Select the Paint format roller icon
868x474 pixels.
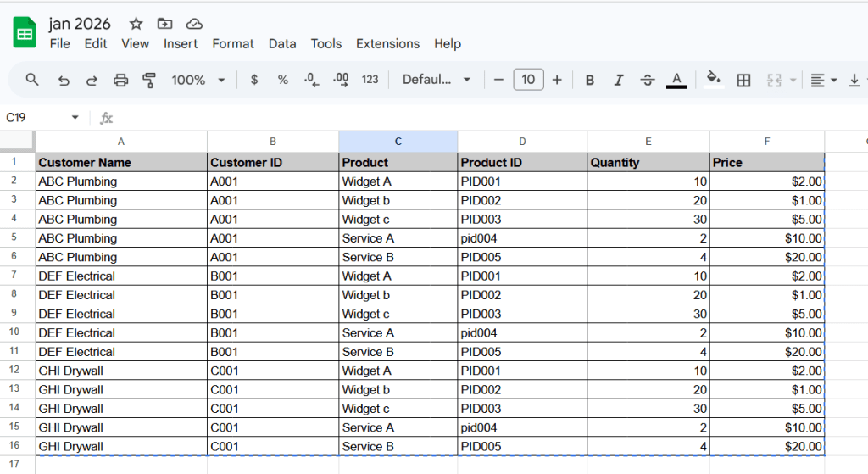click(149, 80)
